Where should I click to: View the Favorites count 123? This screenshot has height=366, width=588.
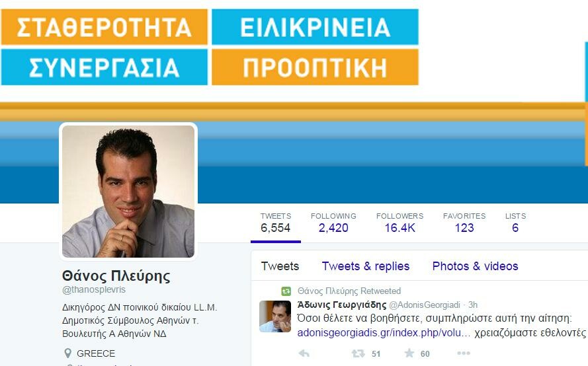click(464, 223)
